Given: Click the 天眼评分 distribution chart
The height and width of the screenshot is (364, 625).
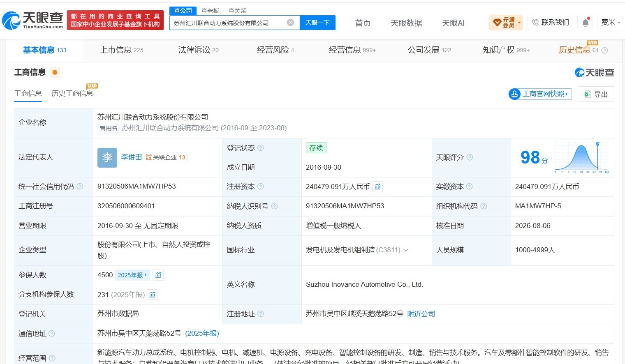Looking at the screenshot, I should (x=581, y=157).
